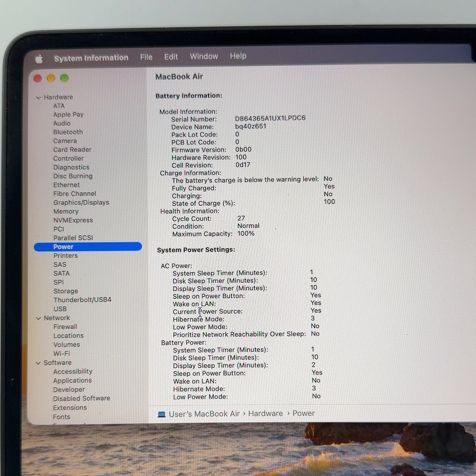Click the yellow minimize window button

click(51, 78)
